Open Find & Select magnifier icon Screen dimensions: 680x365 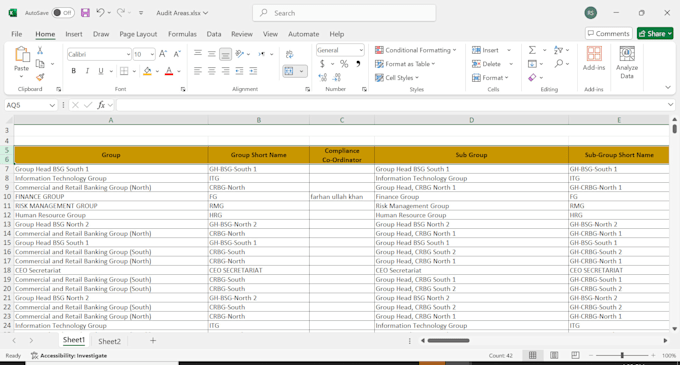coord(559,64)
